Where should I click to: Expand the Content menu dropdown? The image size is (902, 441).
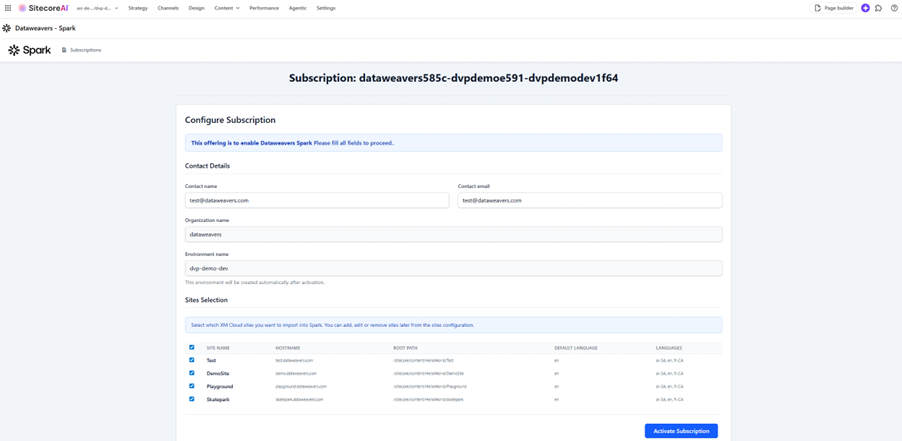tap(226, 8)
